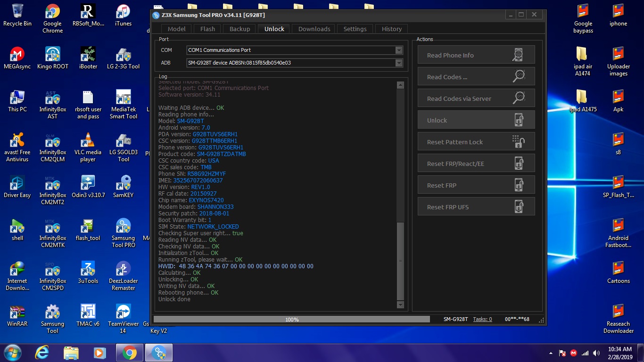Click the volume icon in tray

click(x=596, y=353)
